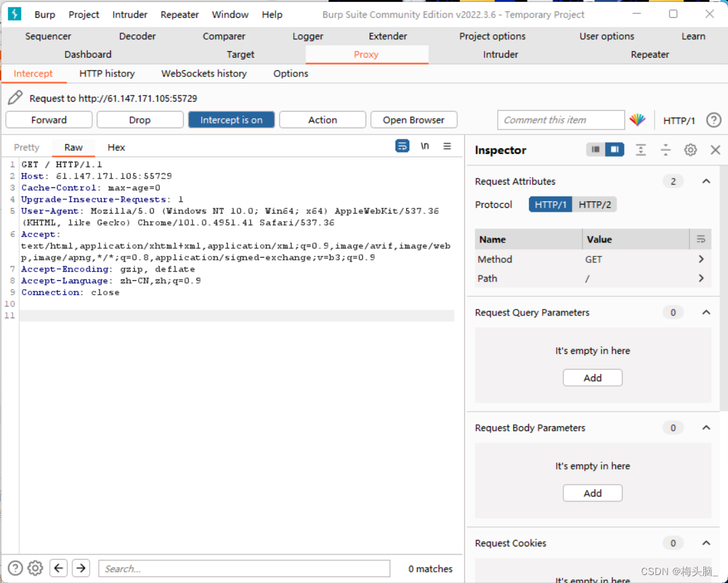
Task: Click the Burp Suite logo icon
Action: 15,14
